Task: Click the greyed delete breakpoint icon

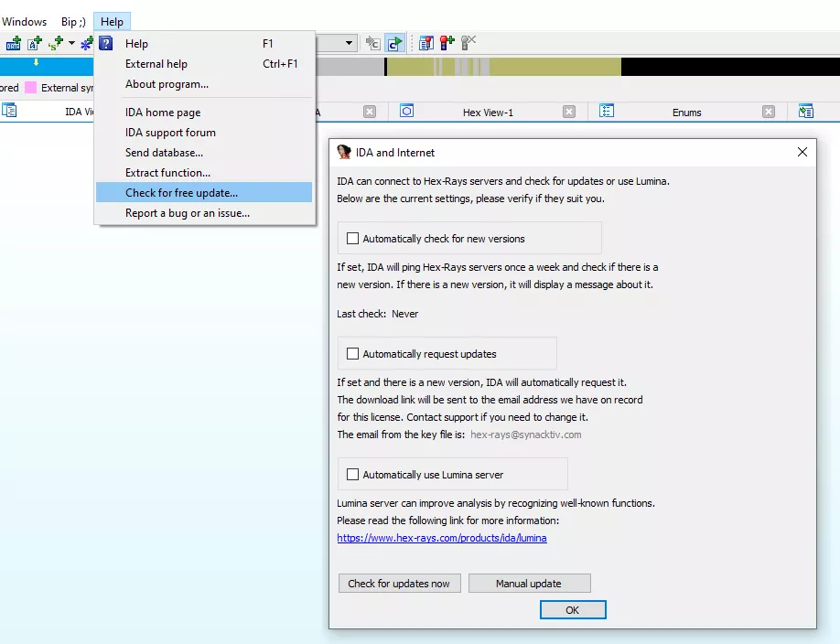Action: click(468, 43)
